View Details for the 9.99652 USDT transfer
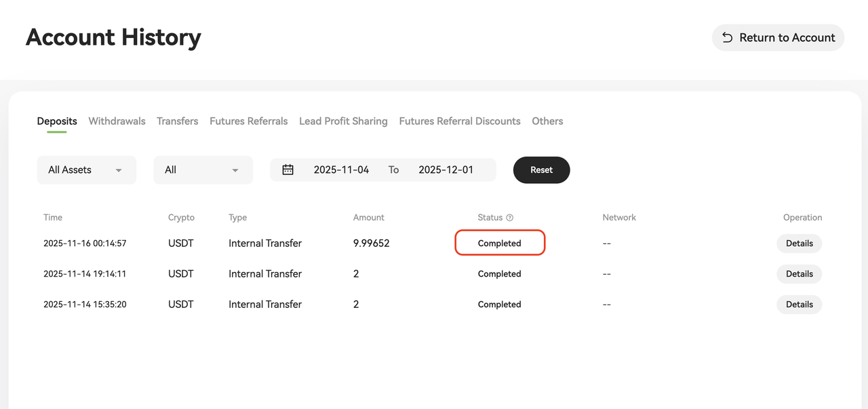Image resolution: width=868 pixels, height=409 pixels. pos(799,244)
